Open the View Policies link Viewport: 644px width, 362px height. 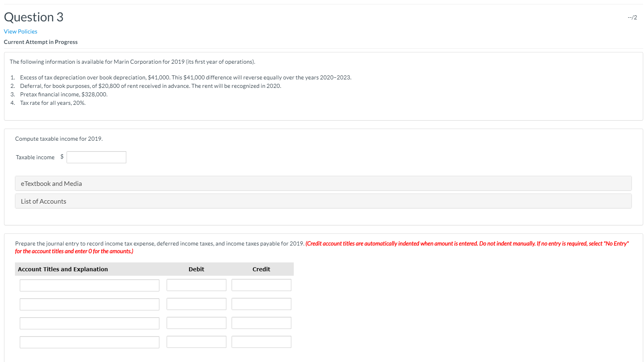(21, 31)
